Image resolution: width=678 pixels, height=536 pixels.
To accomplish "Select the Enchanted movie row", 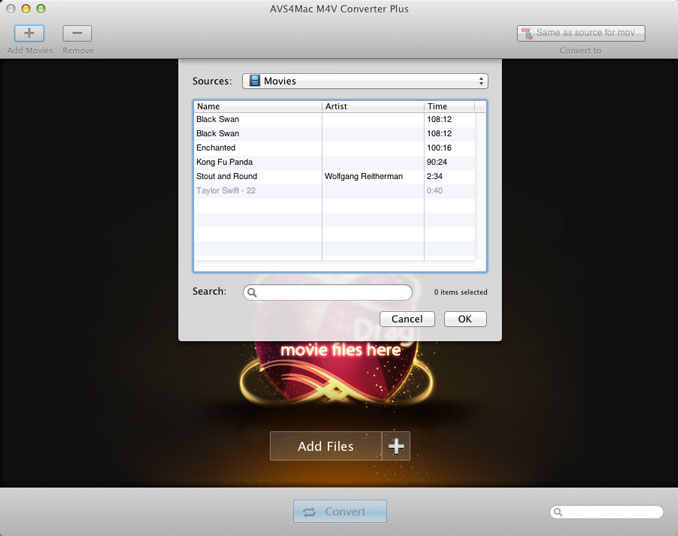I will click(335, 148).
